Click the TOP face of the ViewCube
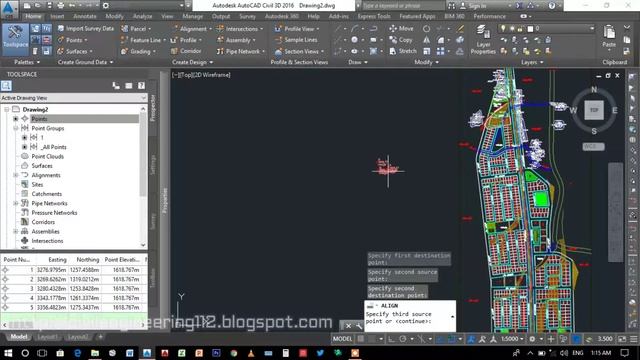The width and height of the screenshot is (640, 360). pyautogui.click(x=594, y=110)
